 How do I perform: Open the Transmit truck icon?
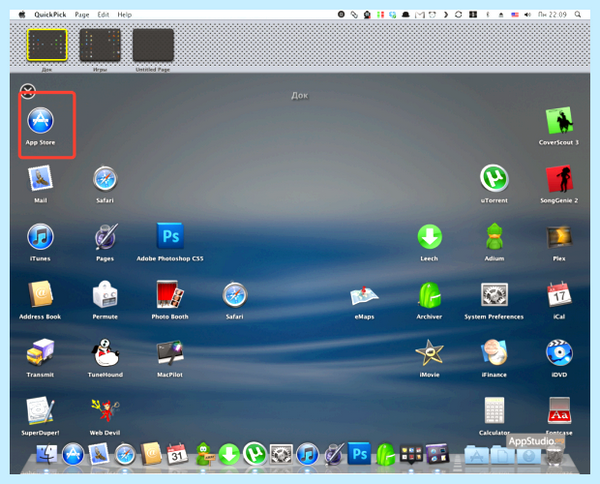pyautogui.click(x=41, y=352)
